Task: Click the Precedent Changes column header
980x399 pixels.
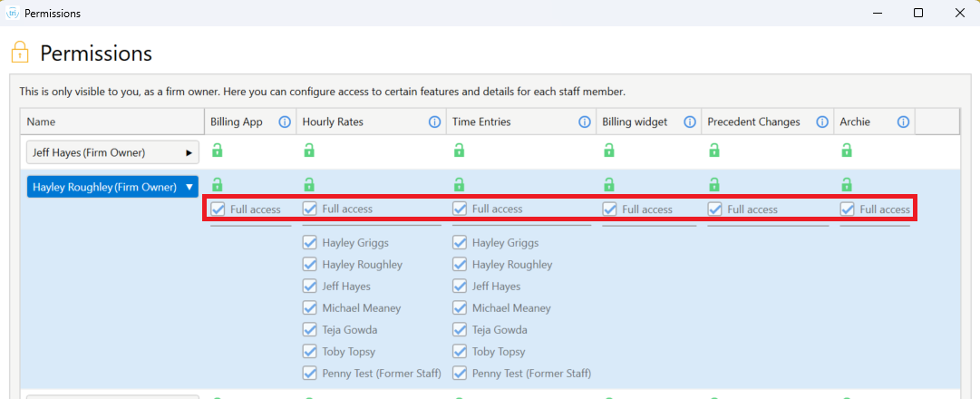Action: click(768, 122)
